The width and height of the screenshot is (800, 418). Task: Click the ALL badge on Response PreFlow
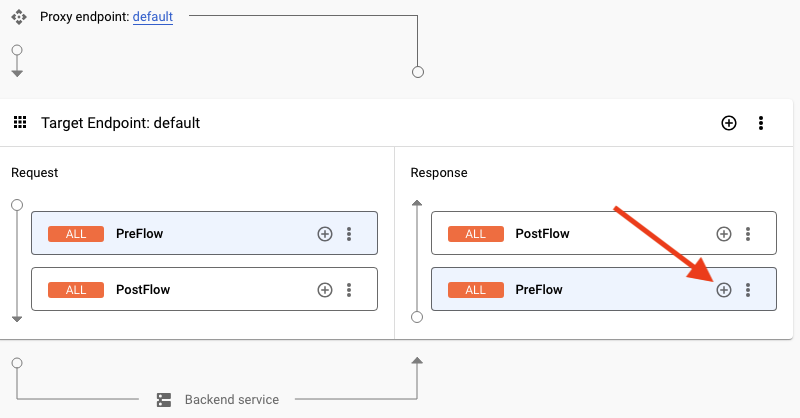(476, 290)
